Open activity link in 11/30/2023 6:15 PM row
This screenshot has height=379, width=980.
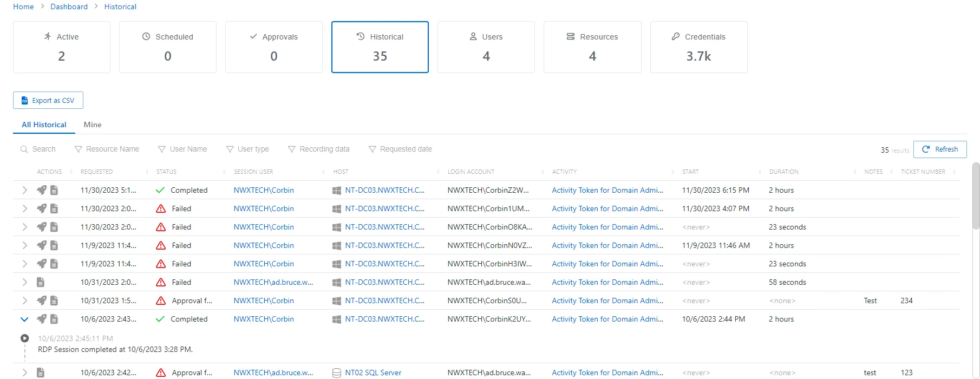pos(607,190)
